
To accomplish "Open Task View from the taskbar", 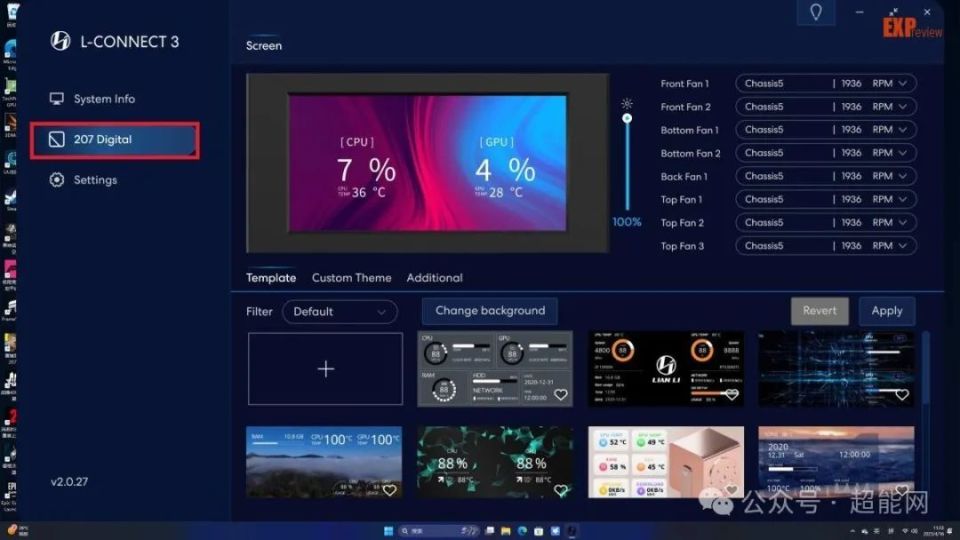I will (x=490, y=531).
